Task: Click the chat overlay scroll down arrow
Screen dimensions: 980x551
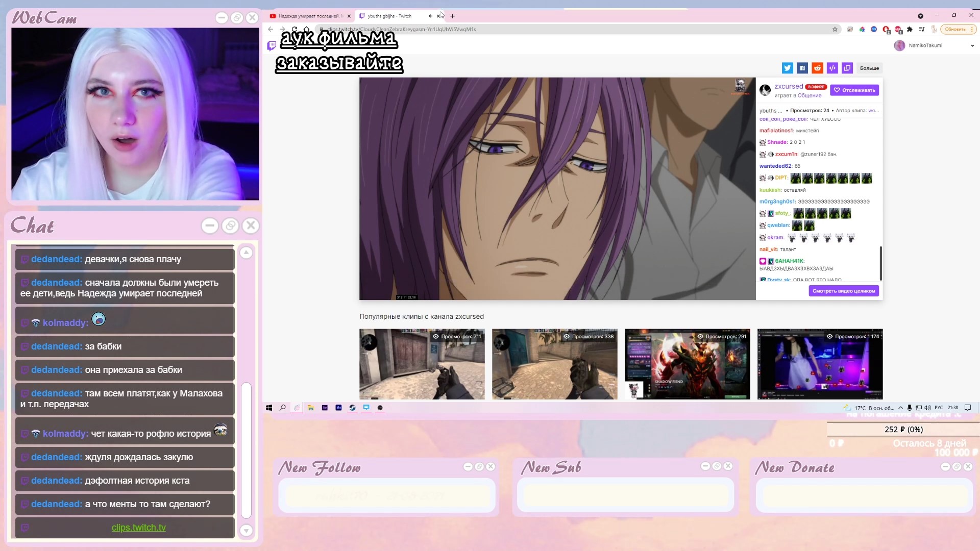Action: pyautogui.click(x=246, y=531)
